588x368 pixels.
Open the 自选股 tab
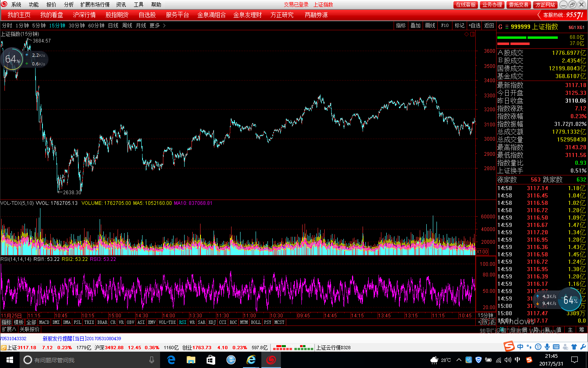[147, 15]
